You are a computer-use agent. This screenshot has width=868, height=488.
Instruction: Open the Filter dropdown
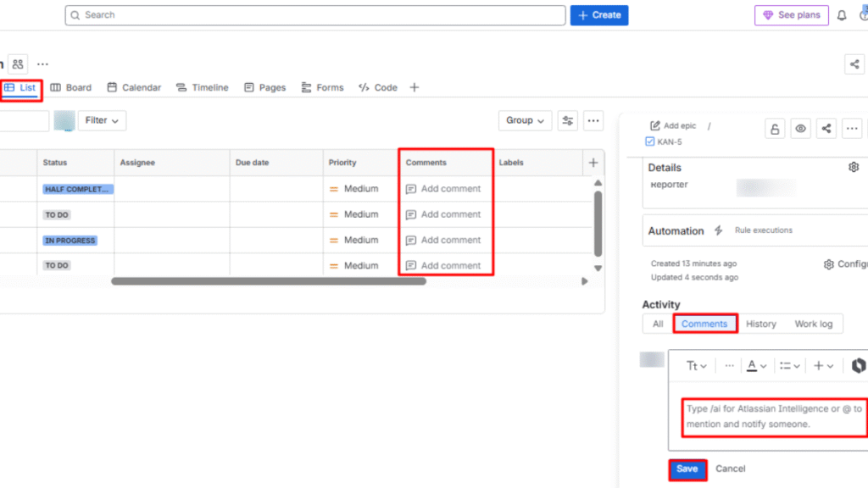click(102, 120)
